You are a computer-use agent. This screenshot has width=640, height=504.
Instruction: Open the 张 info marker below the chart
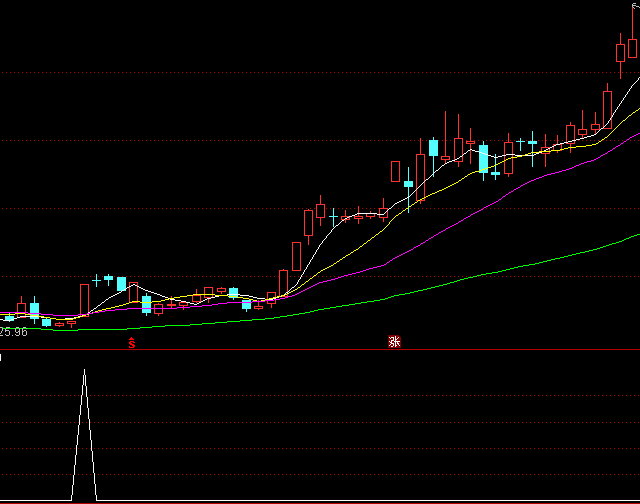coord(394,342)
